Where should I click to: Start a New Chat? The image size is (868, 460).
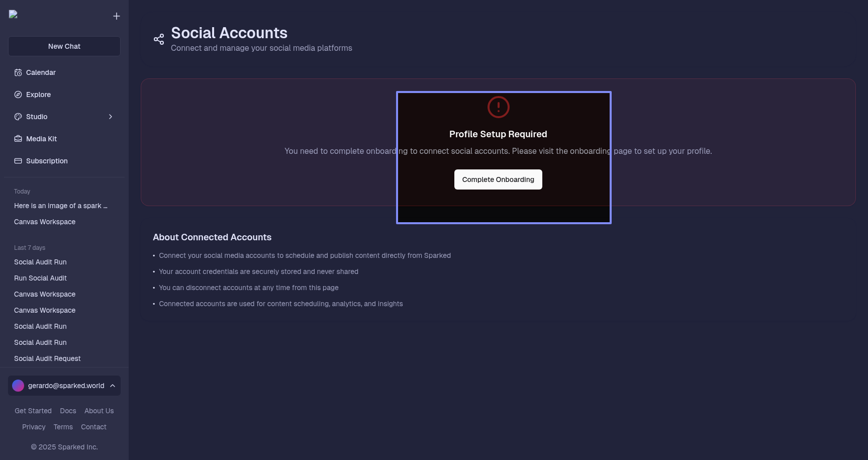64,46
